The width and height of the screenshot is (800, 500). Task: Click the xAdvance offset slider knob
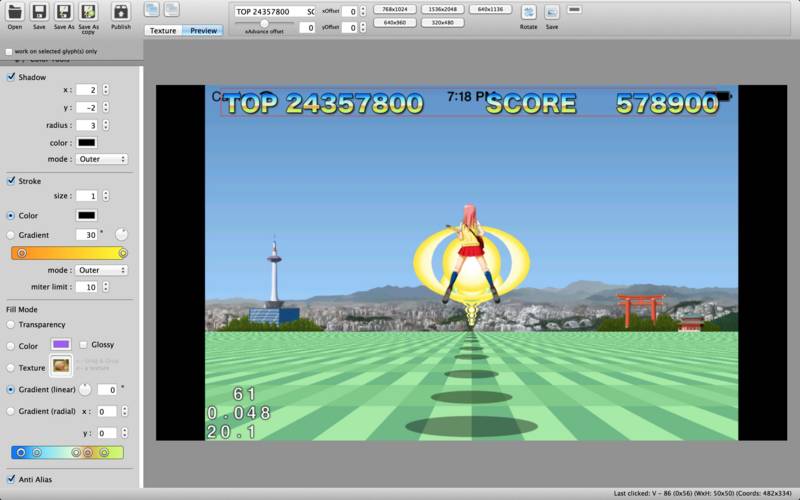click(x=264, y=23)
